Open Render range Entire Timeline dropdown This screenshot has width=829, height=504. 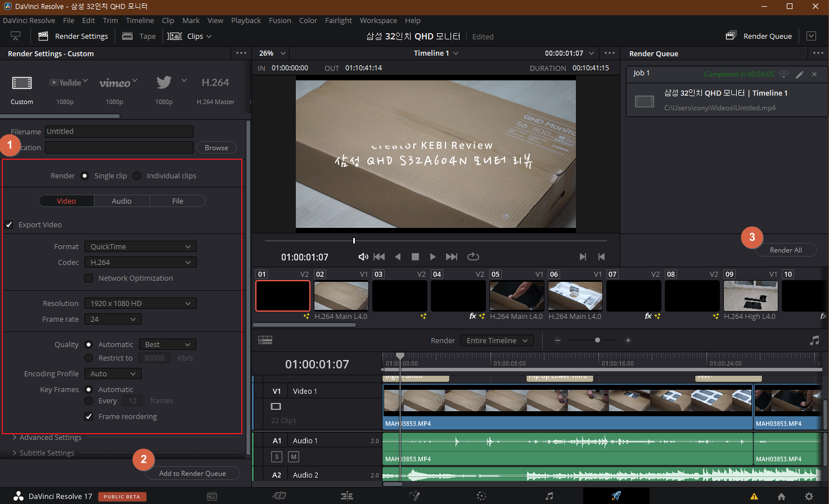point(497,340)
